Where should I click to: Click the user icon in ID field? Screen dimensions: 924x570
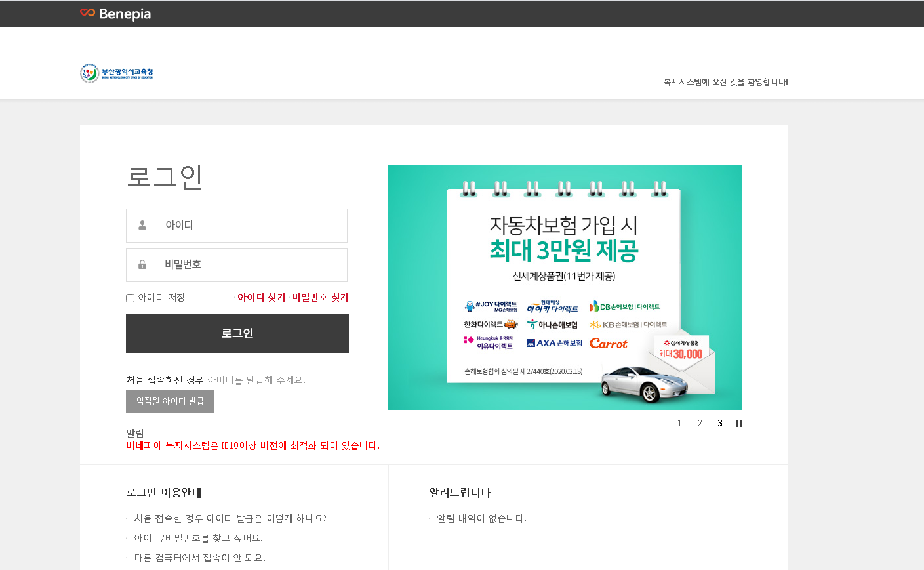142,225
